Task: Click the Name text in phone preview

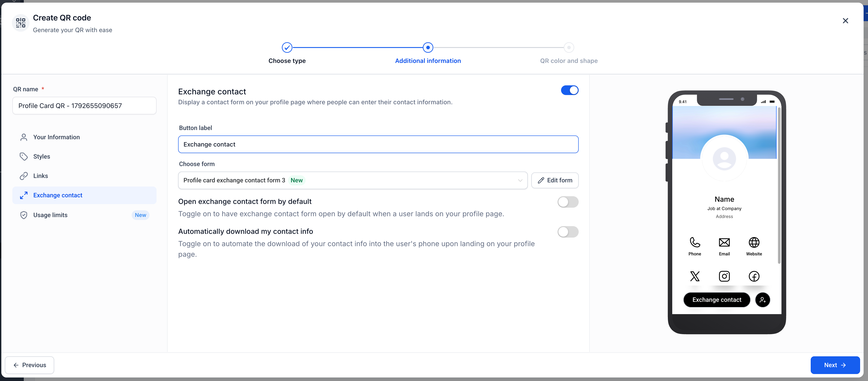Action: [724, 199]
